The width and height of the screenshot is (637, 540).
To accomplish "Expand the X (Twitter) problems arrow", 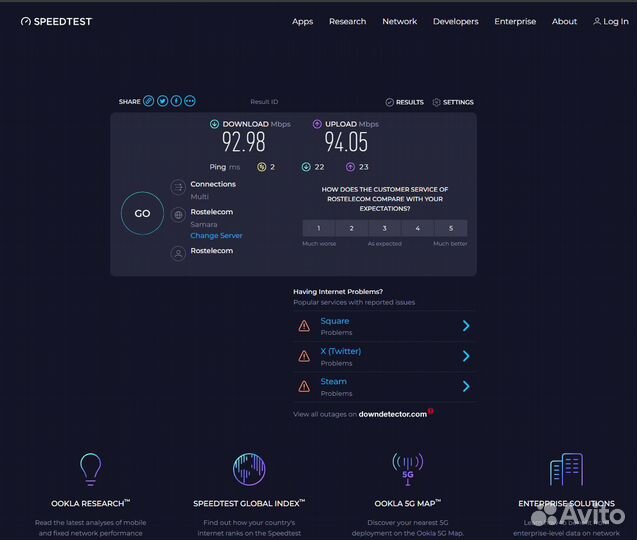I will coord(466,356).
